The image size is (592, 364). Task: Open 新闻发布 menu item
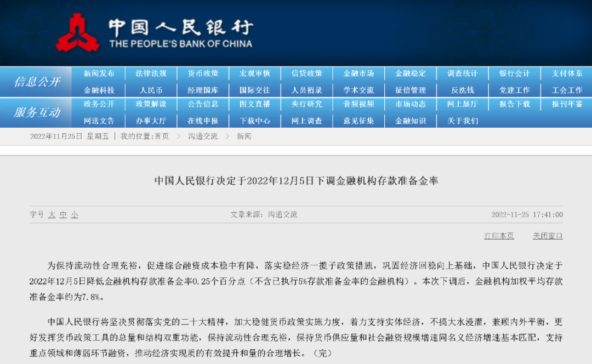click(99, 73)
